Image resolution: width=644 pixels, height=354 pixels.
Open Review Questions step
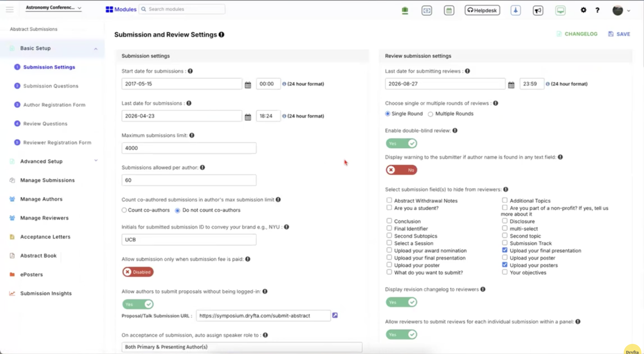point(45,124)
